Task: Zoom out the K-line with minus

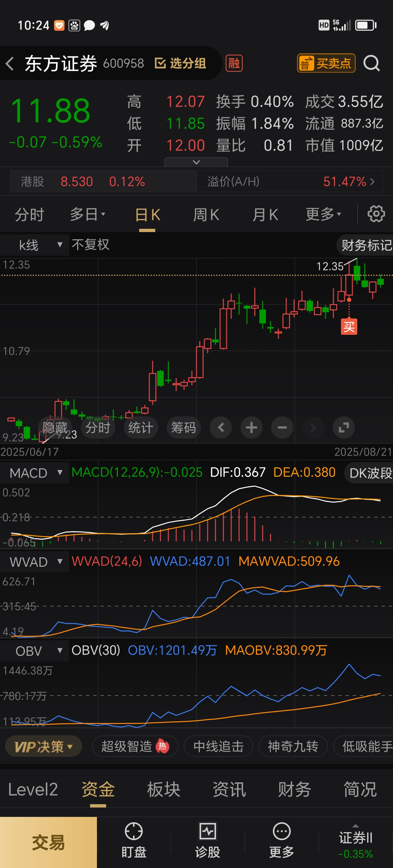Action: coord(282,427)
